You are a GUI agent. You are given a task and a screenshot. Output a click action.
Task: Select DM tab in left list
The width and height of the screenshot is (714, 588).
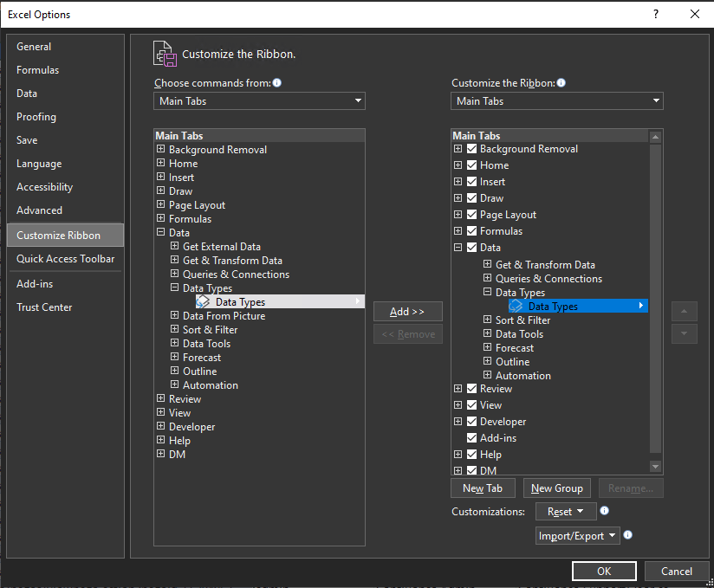[177, 454]
